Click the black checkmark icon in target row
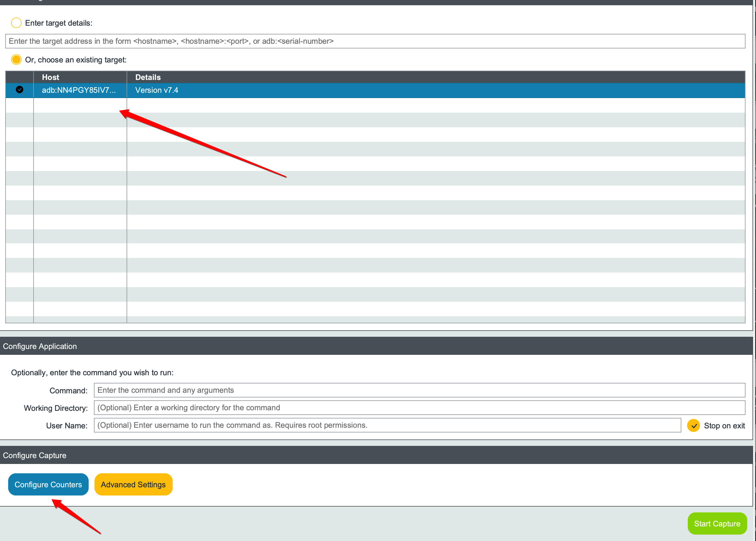 pos(20,90)
